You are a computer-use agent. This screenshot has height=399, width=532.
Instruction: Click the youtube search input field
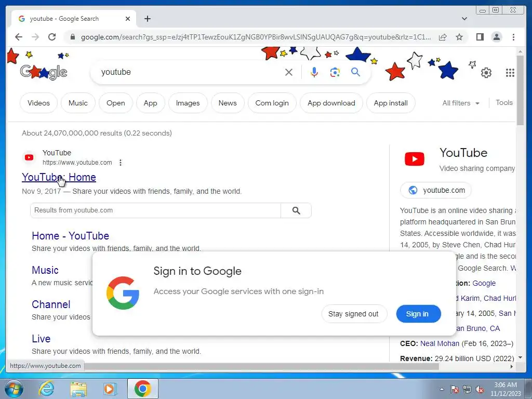click(190, 72)
